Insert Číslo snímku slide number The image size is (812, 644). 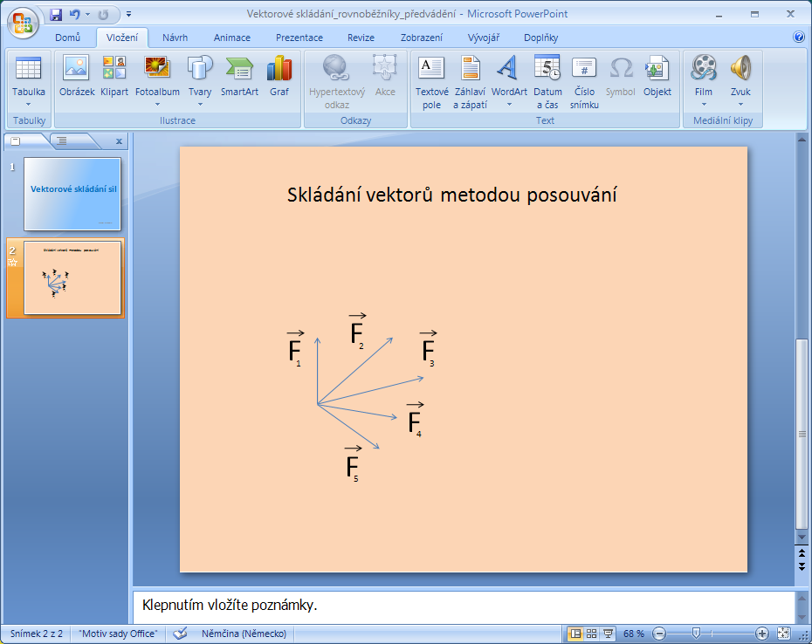(x=584, y=82)
